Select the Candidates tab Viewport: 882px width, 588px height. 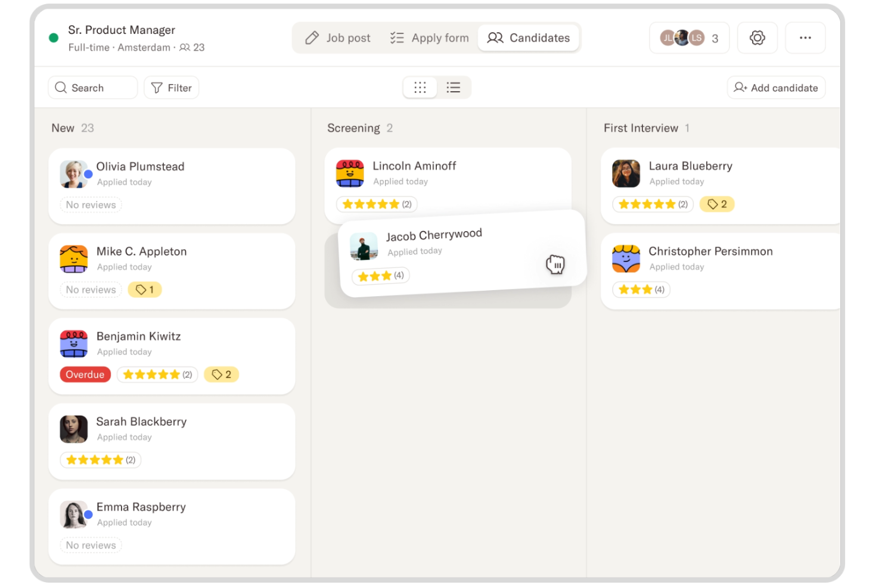pos(529,38)
